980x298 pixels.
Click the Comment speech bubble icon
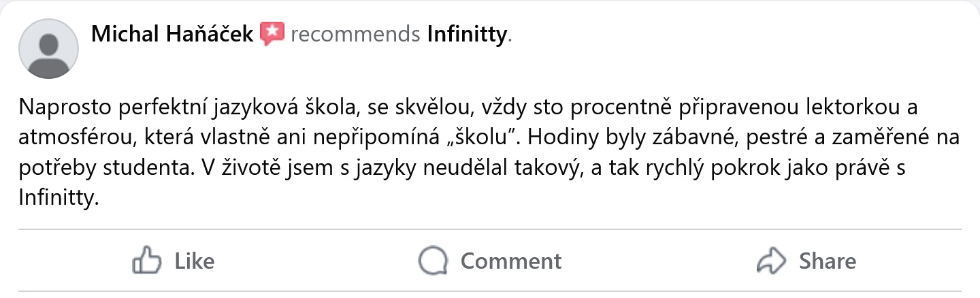(x=434, y=261)
